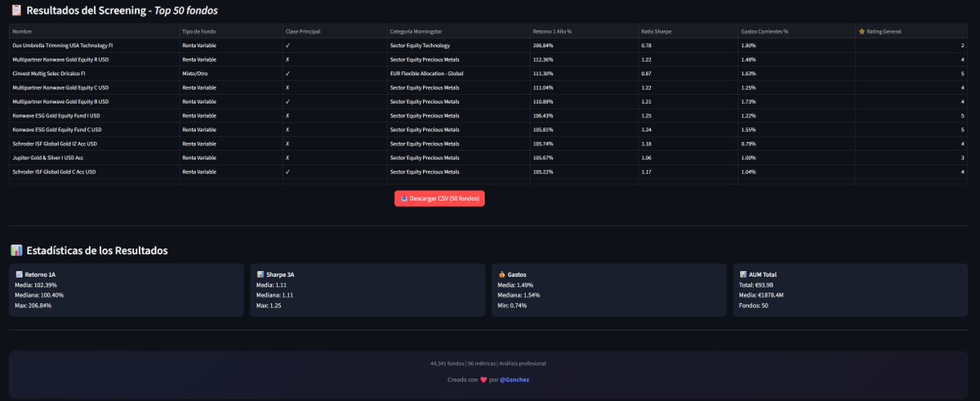
Task: Click the rating 3 cell in Jupiter Gold row
Action: pyautogui.click(x=912, y=158)
